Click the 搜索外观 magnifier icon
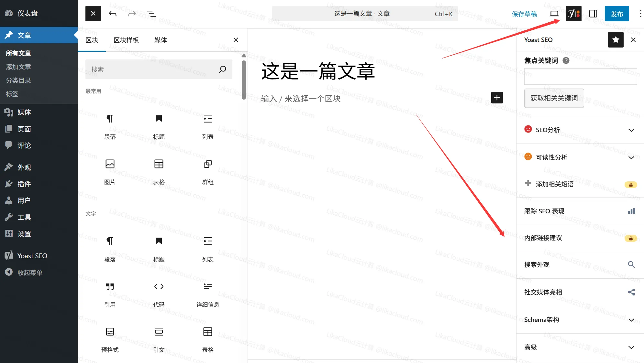The height and width of the screenshot is (363, 644). 631,264
